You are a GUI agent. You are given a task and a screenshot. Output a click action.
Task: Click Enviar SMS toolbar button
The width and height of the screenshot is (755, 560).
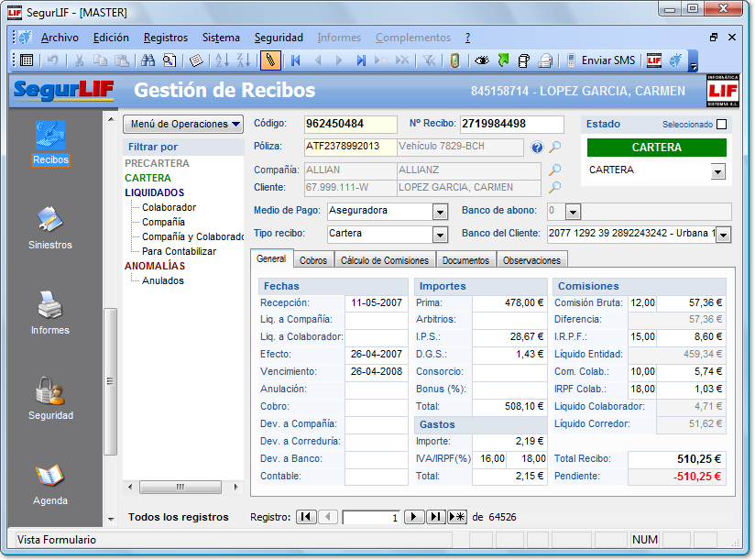601,60
